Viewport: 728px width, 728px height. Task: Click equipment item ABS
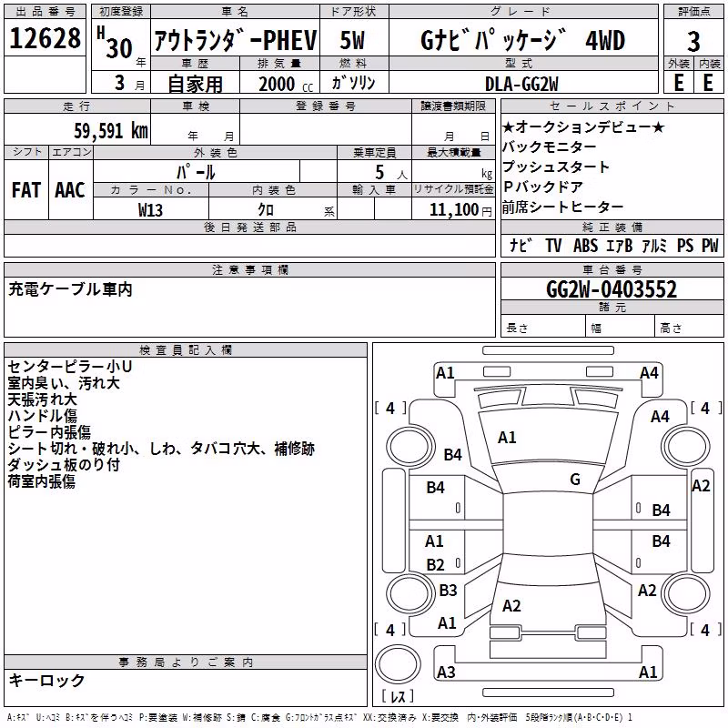[585, 245]
